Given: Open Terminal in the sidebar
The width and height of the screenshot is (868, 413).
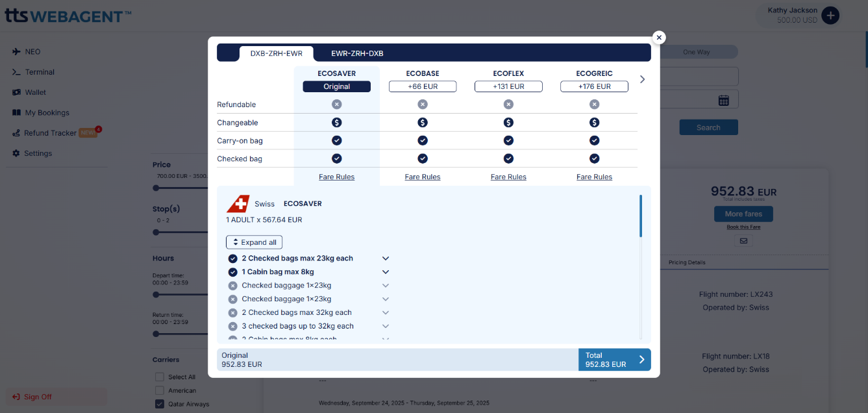Looking at the screenshot, I should click(x=40, y=72).
